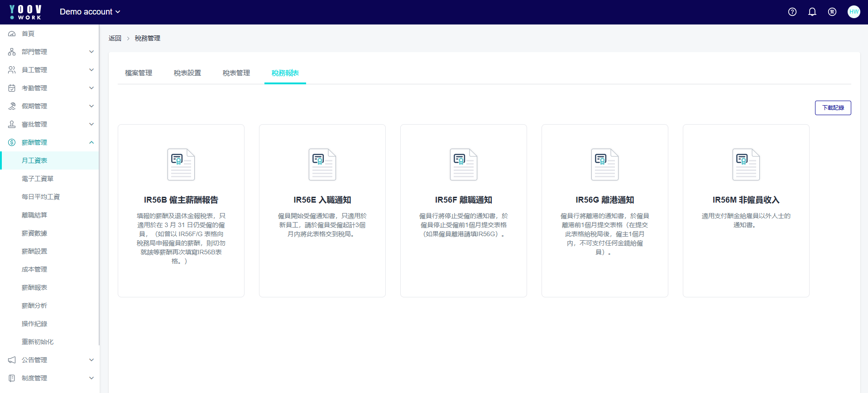The height and width of the screenshot is (393, 868).
Task: Click the YOOV Work logo
Action: click(26, 12)
